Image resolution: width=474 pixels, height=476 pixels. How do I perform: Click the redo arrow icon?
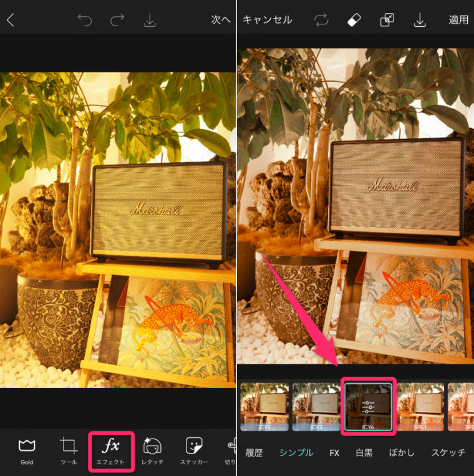coord(117,20)
